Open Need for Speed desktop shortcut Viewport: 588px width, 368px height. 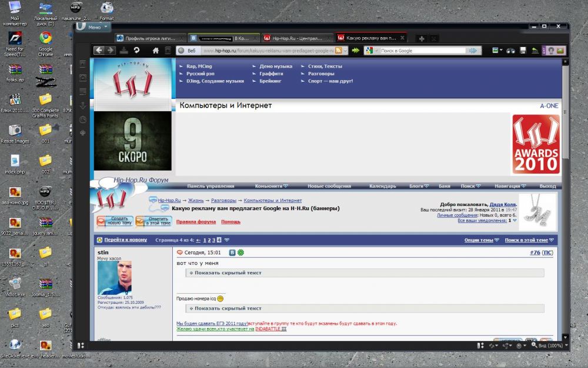tap(15, 44)
